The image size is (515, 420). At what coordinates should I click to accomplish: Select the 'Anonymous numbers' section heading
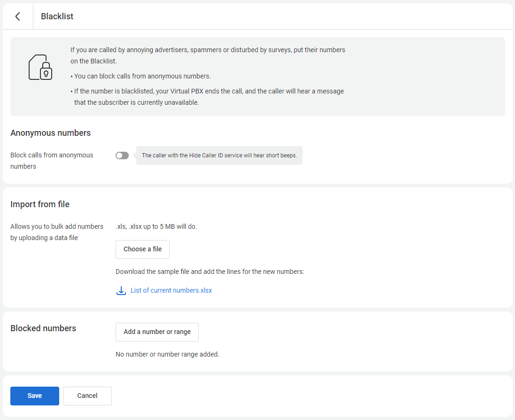[50, 133]
